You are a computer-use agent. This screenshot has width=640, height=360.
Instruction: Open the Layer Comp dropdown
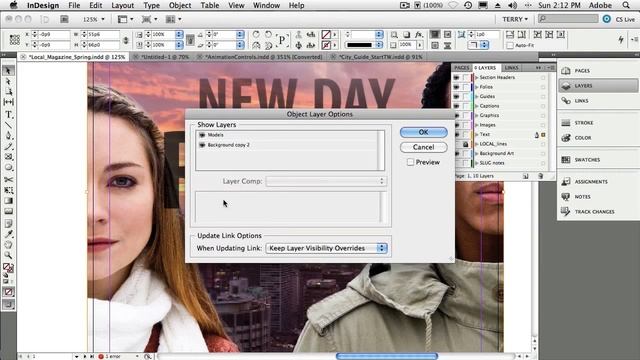pos(326,181)
